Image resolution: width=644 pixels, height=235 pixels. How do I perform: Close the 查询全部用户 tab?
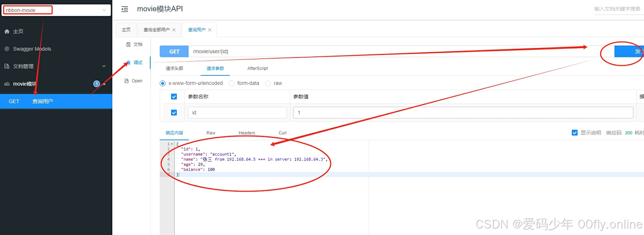(174, 30)
